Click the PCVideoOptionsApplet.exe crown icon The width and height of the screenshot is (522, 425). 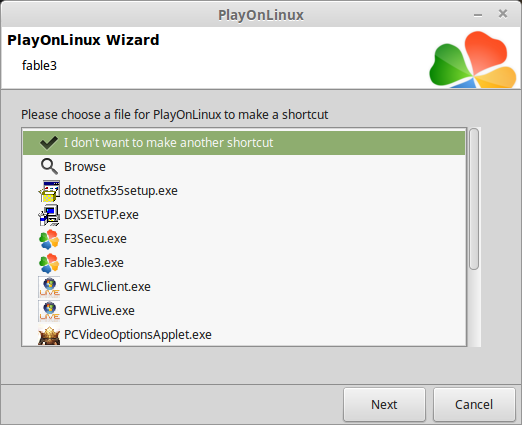(49, 335)
